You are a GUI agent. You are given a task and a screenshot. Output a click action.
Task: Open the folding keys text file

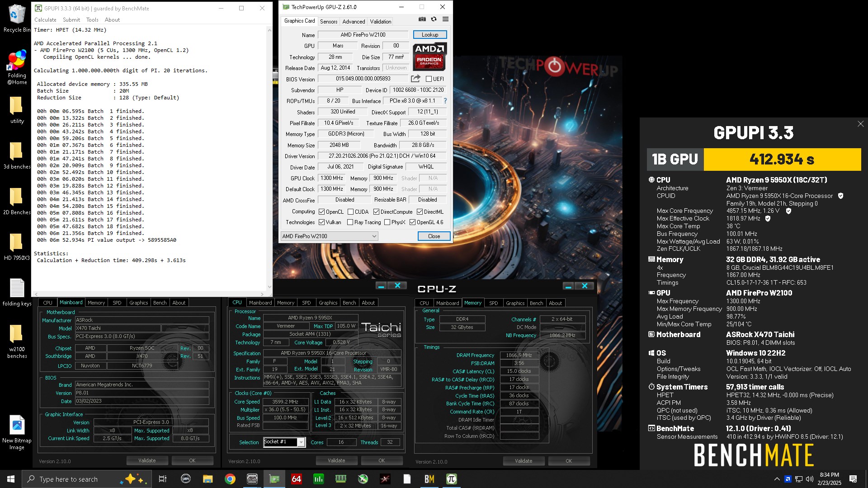(x=17, y=293)
